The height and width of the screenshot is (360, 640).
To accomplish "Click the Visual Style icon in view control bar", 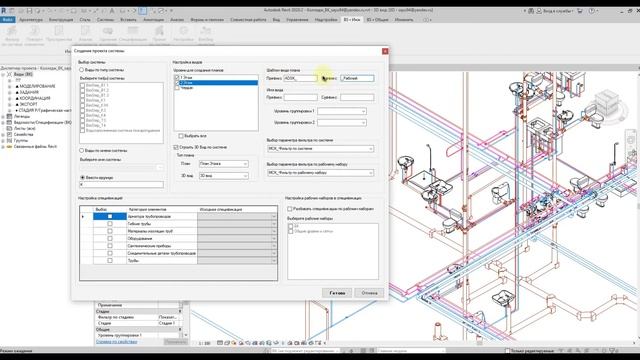I will (x=227, y=343).
